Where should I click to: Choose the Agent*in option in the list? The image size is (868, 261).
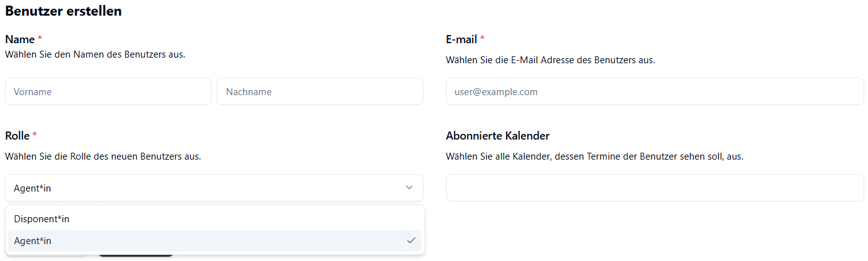click(x=215, y=241)
